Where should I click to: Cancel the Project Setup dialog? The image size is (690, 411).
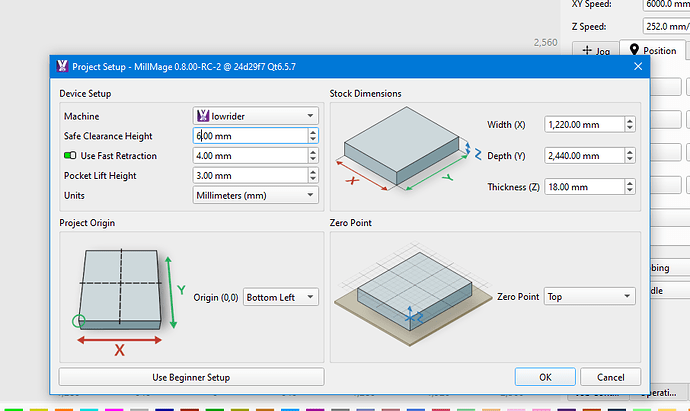point(610,377)
